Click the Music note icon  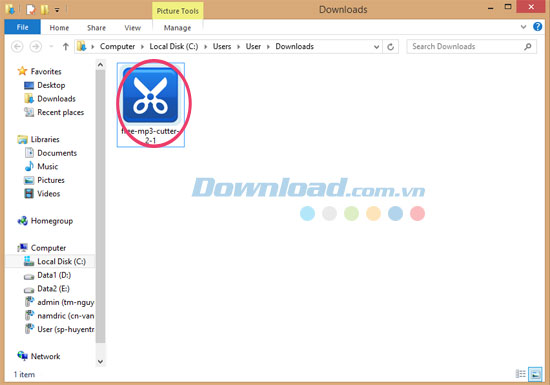pos(29,166)
